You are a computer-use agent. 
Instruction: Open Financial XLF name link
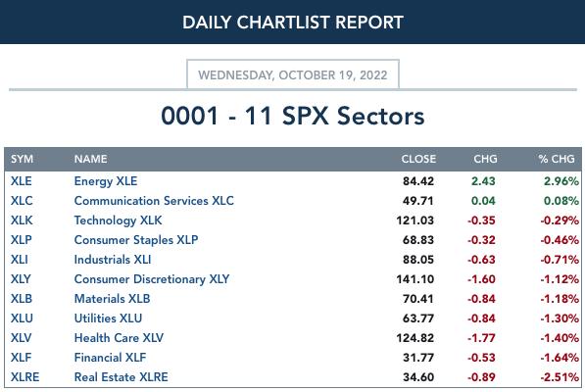(110, 358)
